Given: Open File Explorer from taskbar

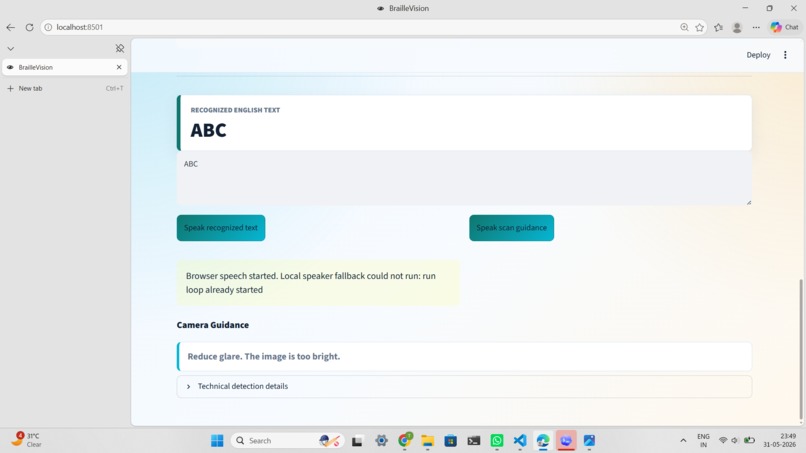Looking at the screenshot, I should [x=428, y=441].
